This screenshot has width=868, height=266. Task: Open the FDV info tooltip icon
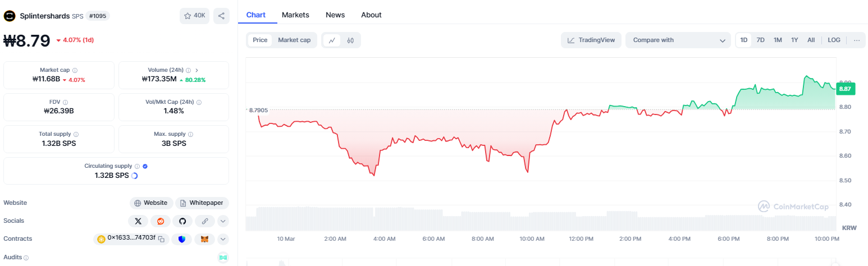coord(65,102)
